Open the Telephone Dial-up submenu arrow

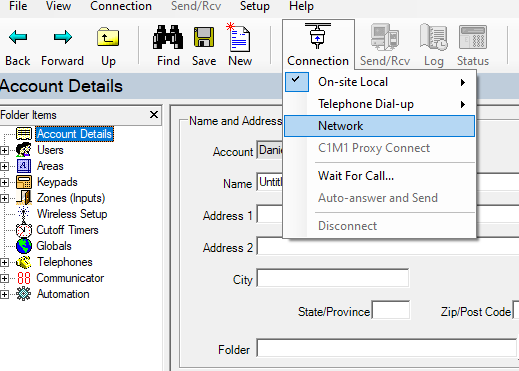463,105
